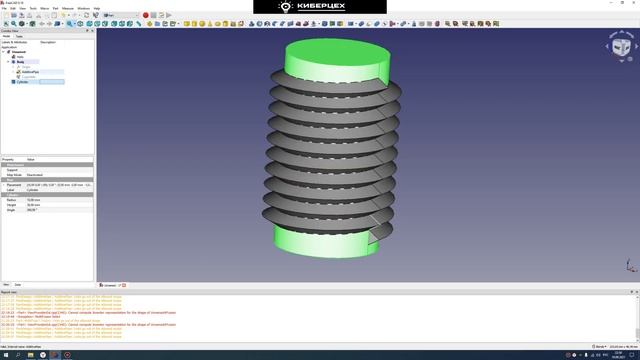Switch to the Isometric view icon

click(80, 24)
